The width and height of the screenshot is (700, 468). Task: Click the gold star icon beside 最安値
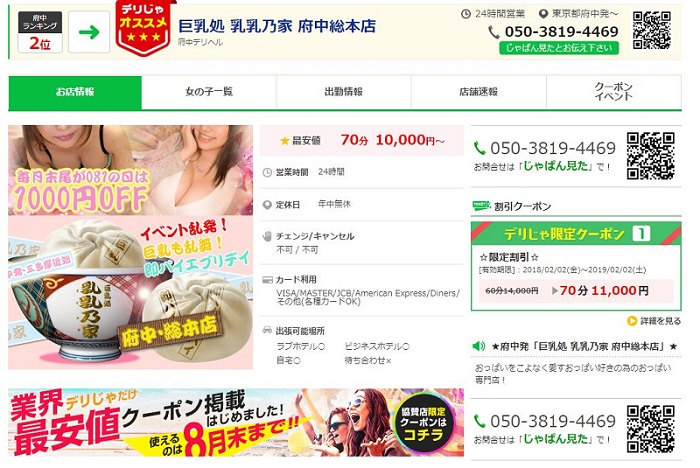285,141
